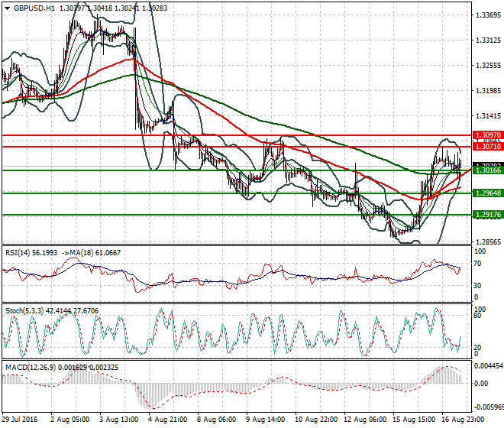Click the 1.29176 green support price label
Image resolution: width=504 pixels, height=428 pixels.
pos(488,215)
